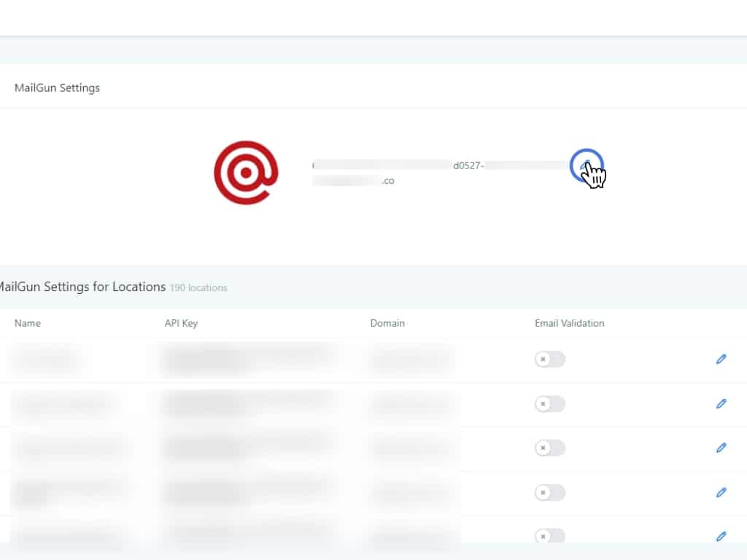Switch on Email Validation for the third location

[549, 448]
